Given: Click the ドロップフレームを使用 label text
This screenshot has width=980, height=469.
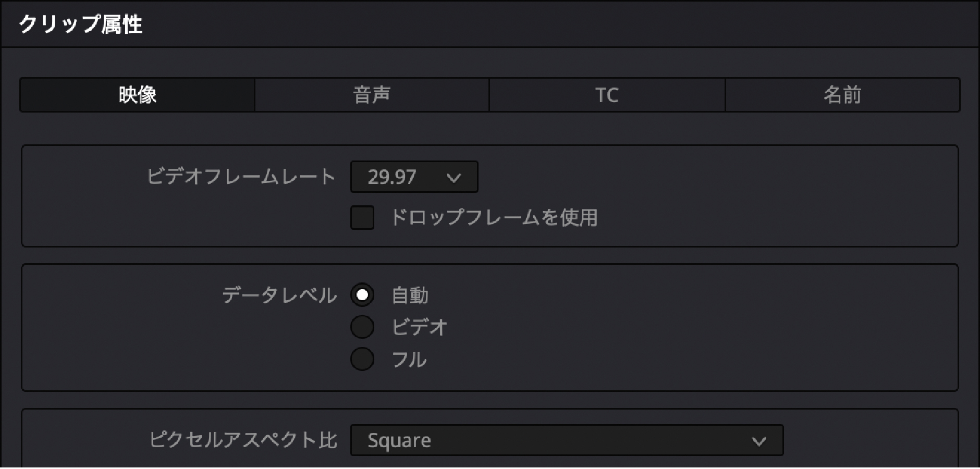Looking at the screenshot, I should click(x=494, y=217).
